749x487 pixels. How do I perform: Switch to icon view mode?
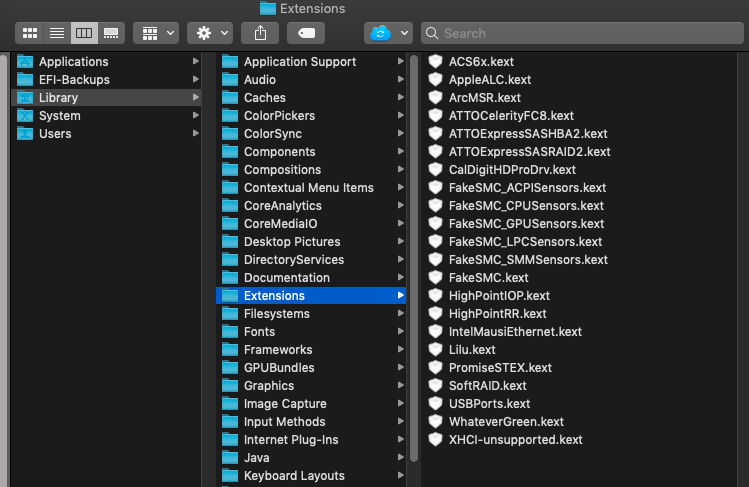coord(30,33)
